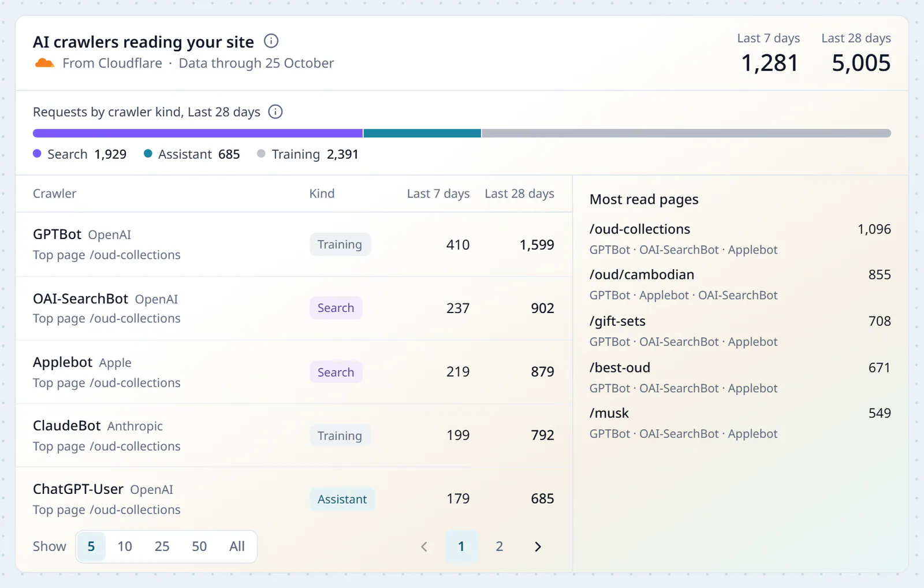
Task: Click the 5,005 Last 28 days total
Action: (x=861, y=63)
